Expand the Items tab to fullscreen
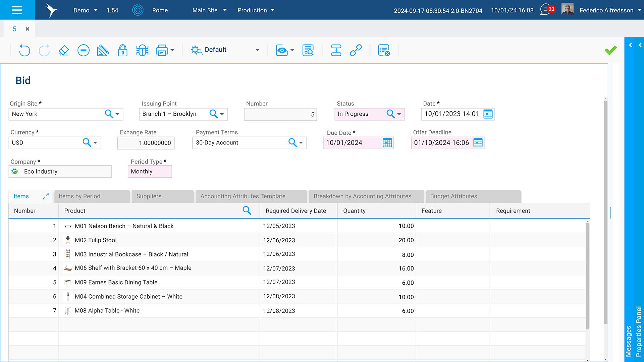Screen dimensions: 644x362 [46, 196]
